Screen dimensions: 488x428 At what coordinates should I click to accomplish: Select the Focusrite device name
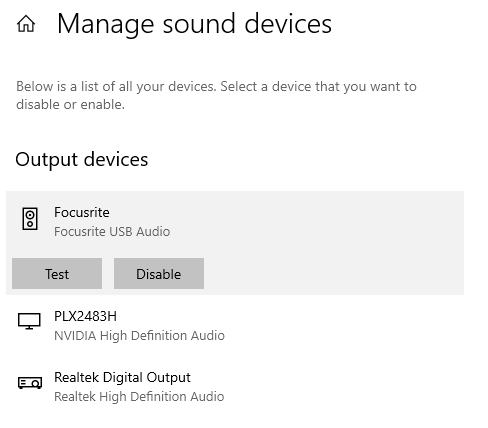click(82, 212)
